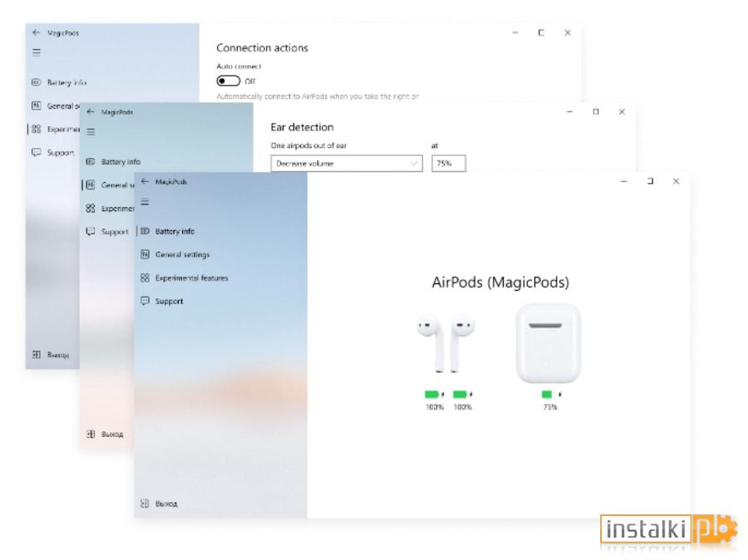Select Experimental features in front window
The height and width of the screenshot is (560, 748).
tap(192, 278)
